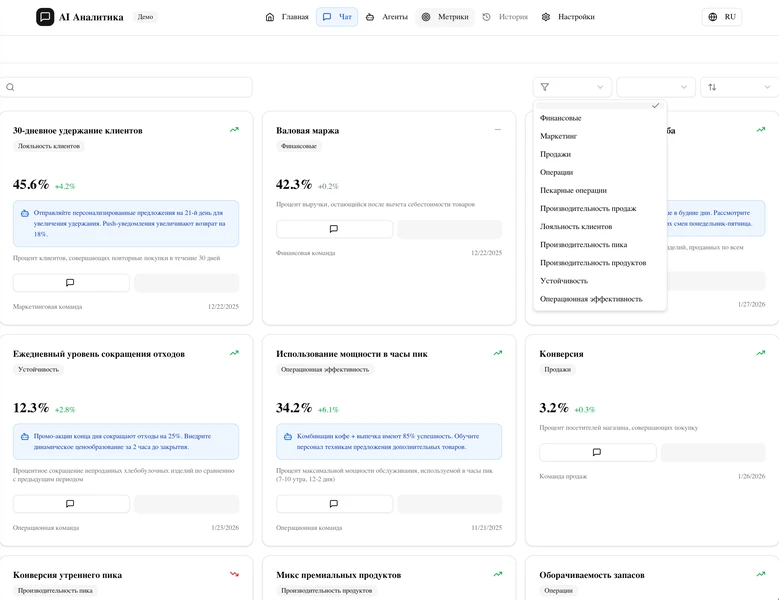Choose the checked blank filter option

(600, 105)
